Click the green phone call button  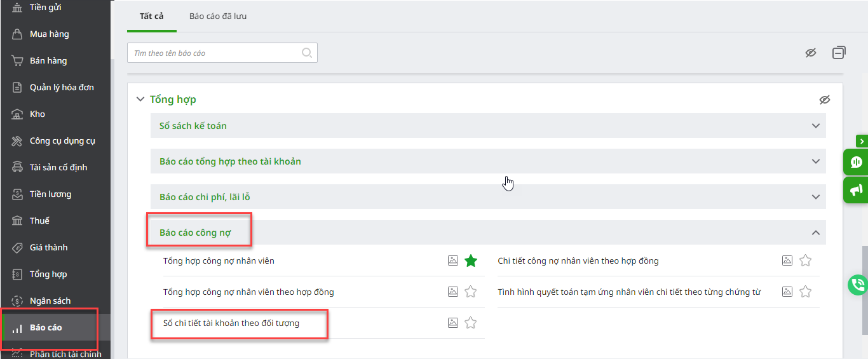tap(858, 285)
